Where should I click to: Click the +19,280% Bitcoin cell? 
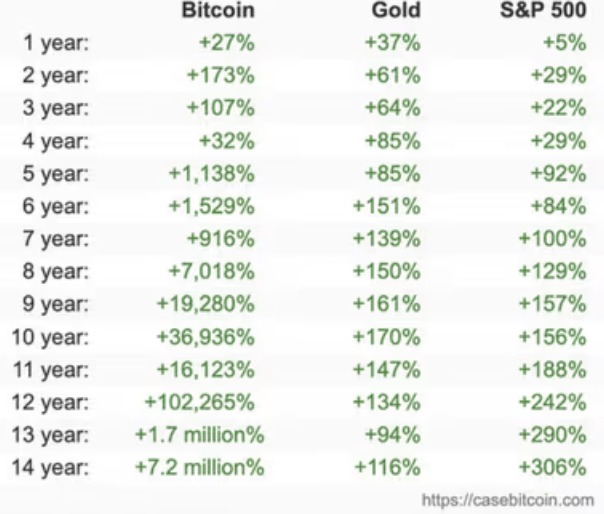point(205,304)
